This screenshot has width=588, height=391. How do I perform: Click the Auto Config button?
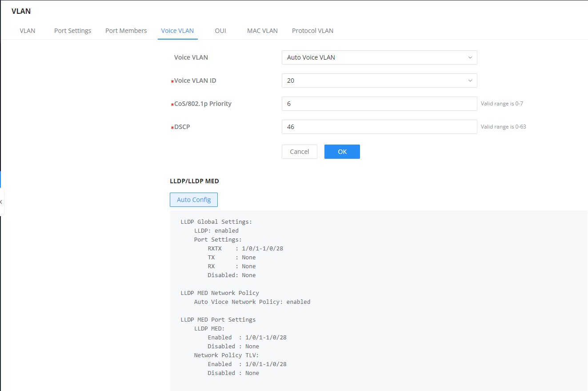(x=193, y=200)
